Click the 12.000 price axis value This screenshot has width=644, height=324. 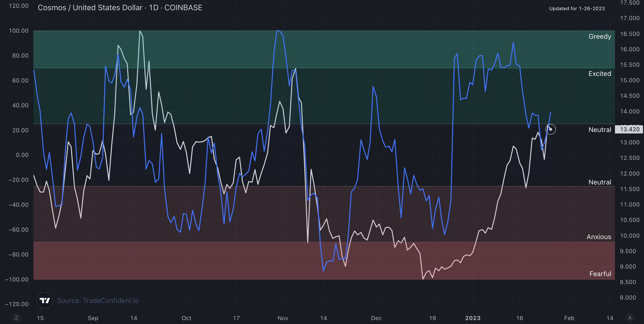[x=630, y=173]
